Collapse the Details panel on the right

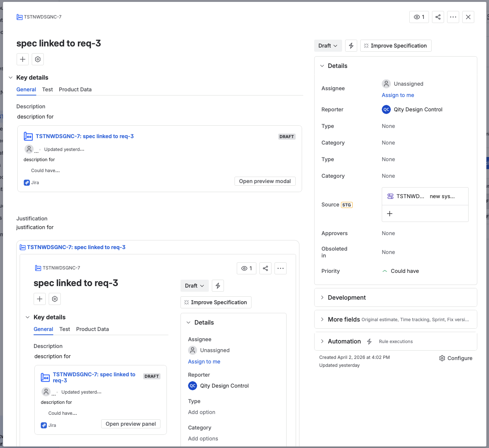tap(322, 66)
